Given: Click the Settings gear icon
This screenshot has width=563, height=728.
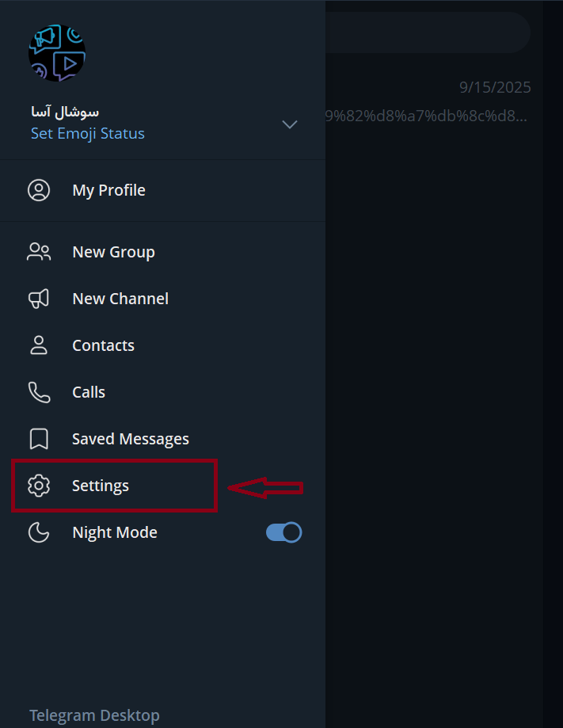Looking at the screenshot, I should [x=39, y=486].
